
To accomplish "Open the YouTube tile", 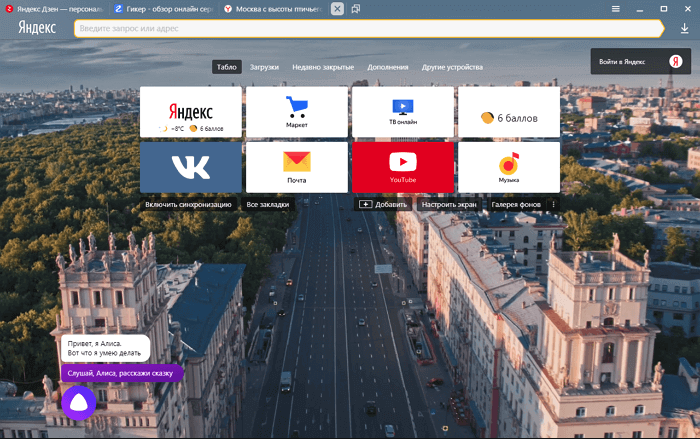I will coord(402,166).
